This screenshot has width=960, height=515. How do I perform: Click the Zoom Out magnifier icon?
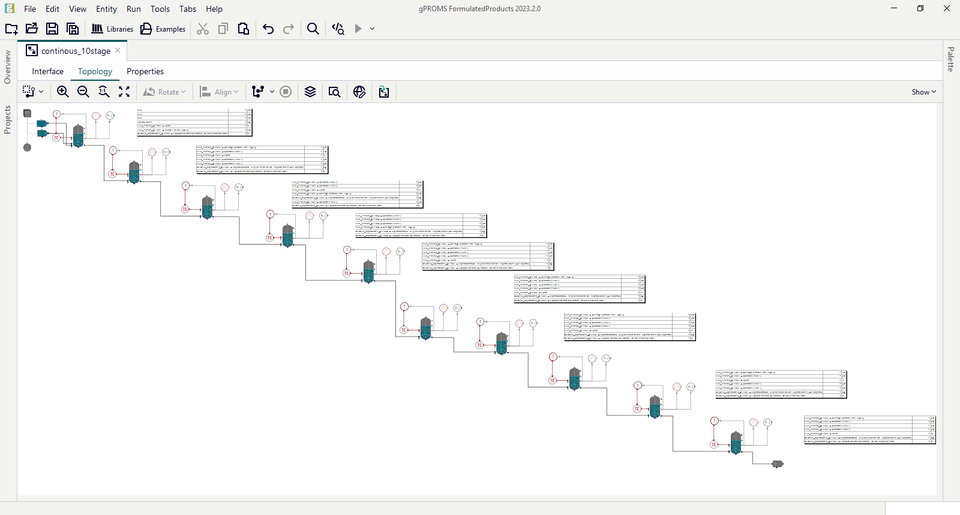[83, 92]
